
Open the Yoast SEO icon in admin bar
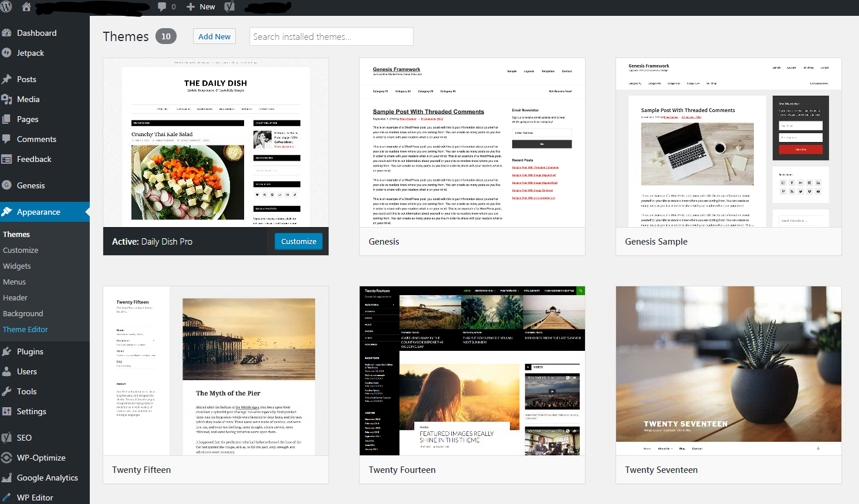pos(229,7)
